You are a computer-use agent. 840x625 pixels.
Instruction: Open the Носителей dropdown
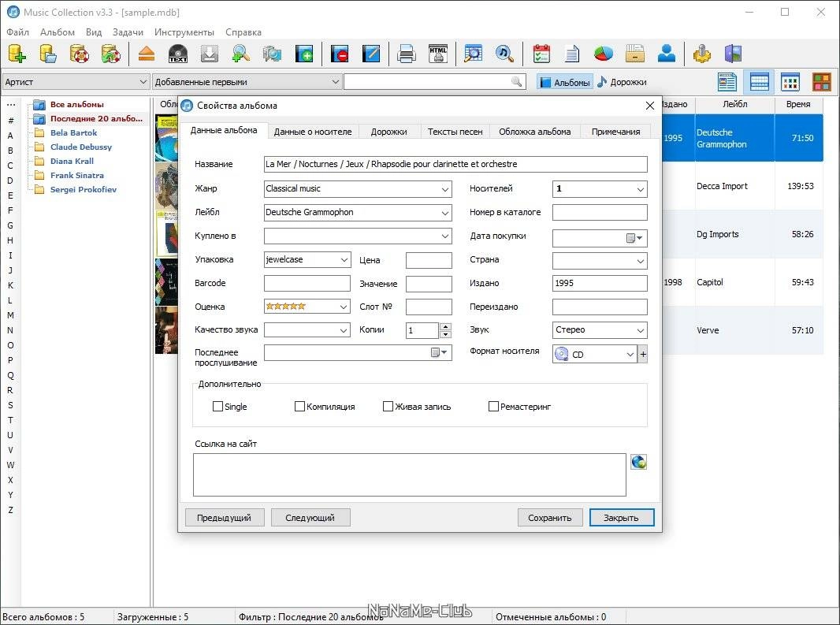[x=640, y=189]
